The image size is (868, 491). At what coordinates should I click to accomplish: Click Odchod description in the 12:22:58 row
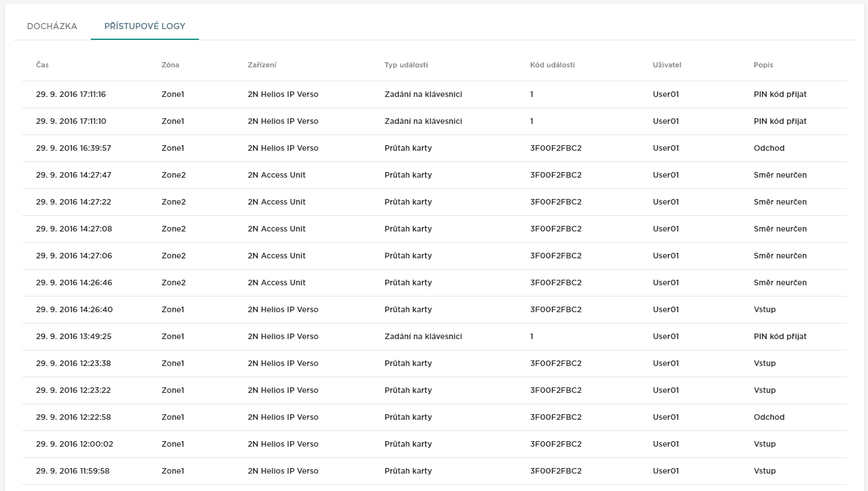click(x=769, y=417)
